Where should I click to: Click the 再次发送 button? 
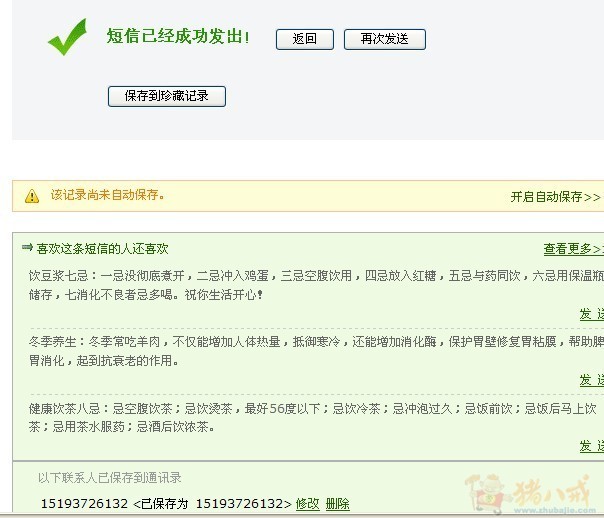tap(384, 39)
